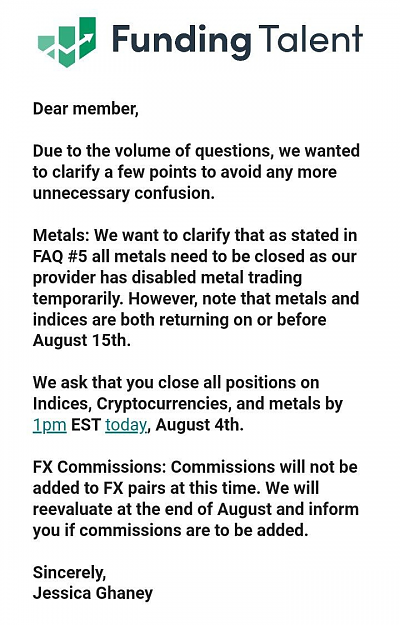Screen dimensions: 400x625
Task: Click the "August 4th." date text
Action: coord(200,425)
